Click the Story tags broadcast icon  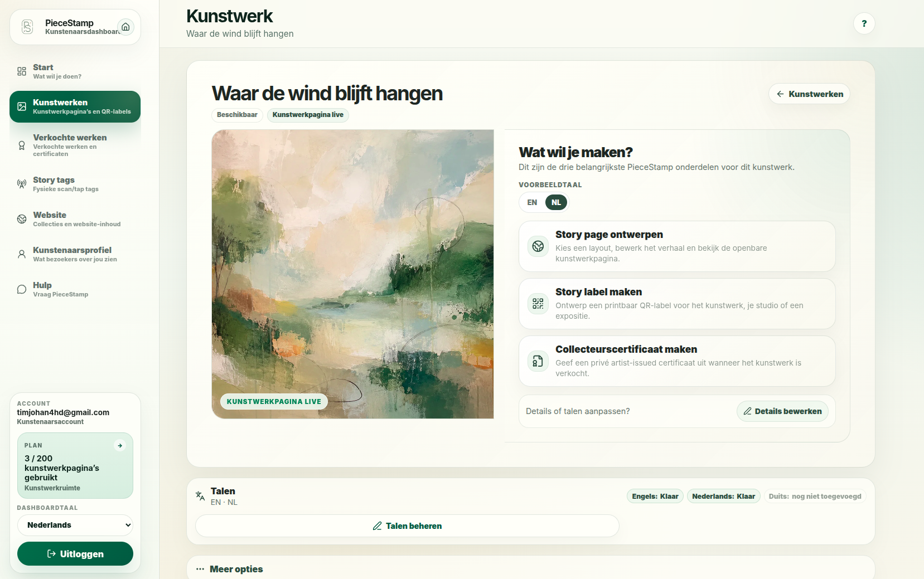(x=22, y=184)
